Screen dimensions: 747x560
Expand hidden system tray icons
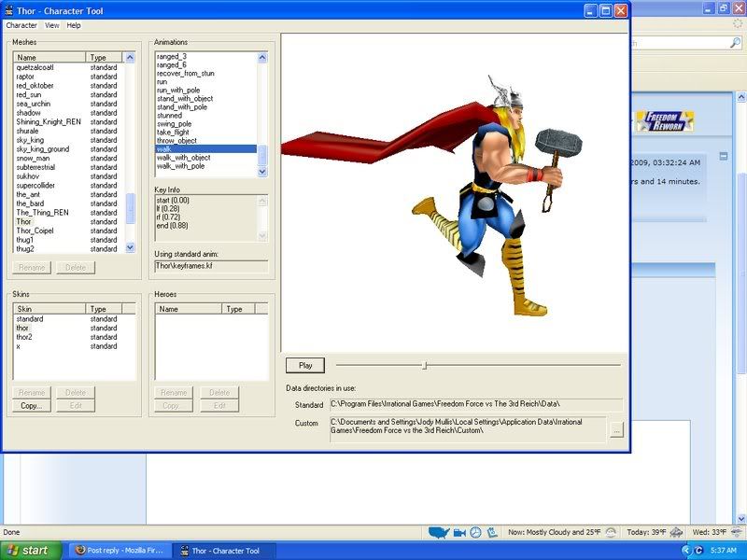point(685,551)
